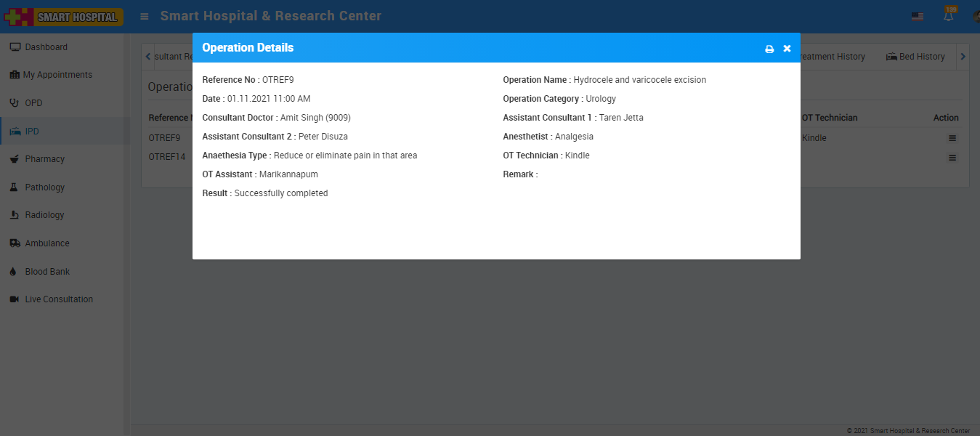Viewport: 980px width, 436px height.
Task: Go to Ambulance page
Action: point(47,243)
